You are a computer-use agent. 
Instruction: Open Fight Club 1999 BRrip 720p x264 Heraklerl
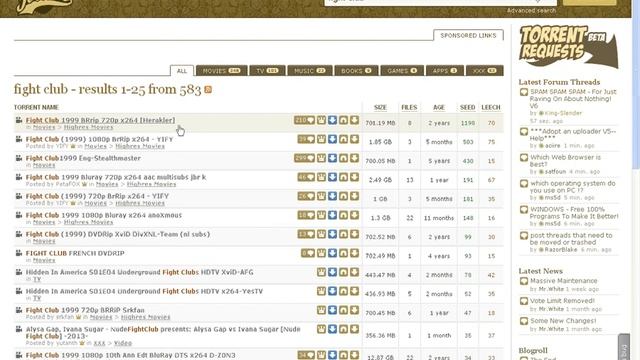(100, 120)
